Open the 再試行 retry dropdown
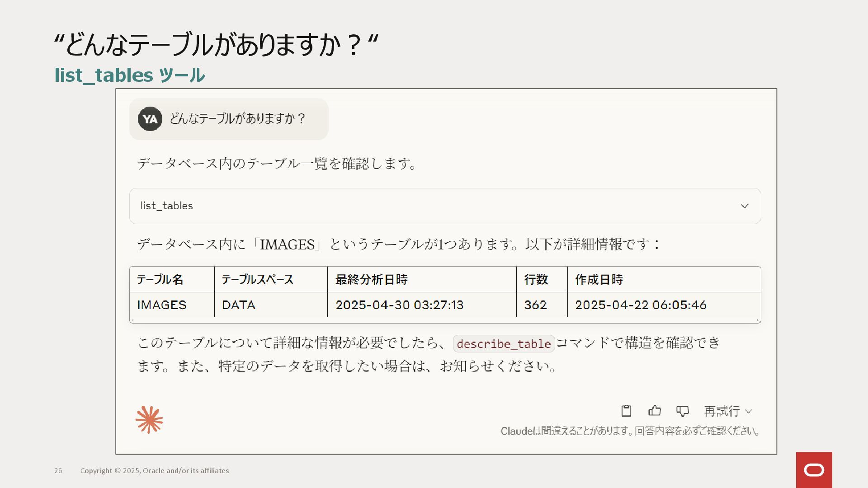This screenshot has width=868, height=488. [728, 411]
